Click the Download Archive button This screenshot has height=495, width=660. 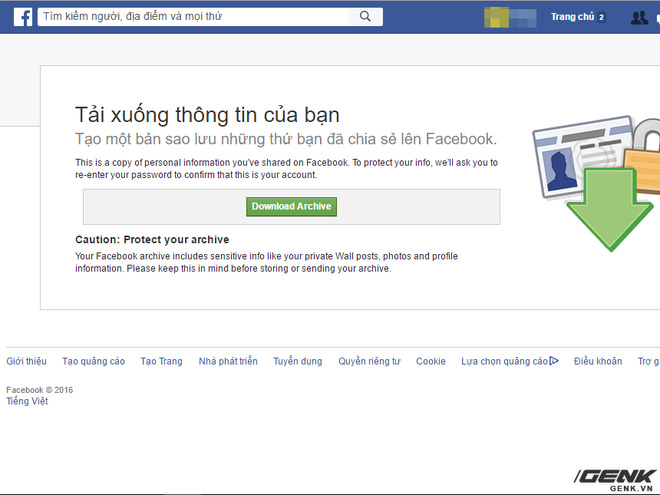[291, 207]
